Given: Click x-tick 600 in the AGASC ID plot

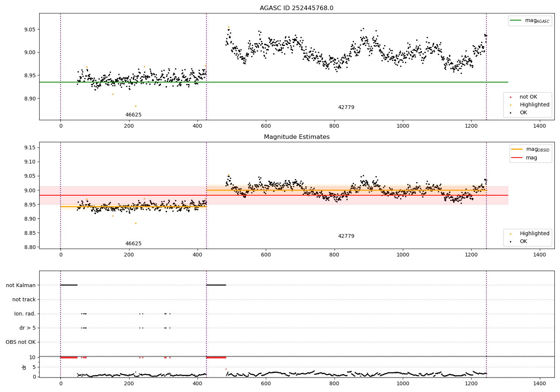Looking at the screenshot, I should [266, 126].
